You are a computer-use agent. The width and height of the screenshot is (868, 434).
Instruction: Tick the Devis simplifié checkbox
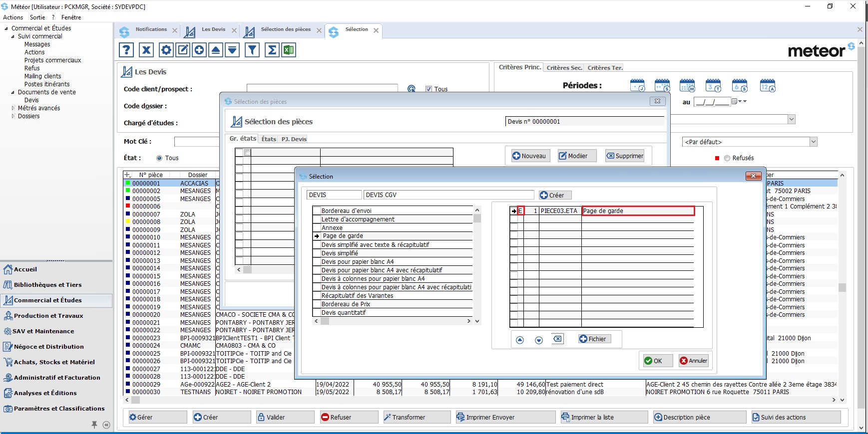317,253
